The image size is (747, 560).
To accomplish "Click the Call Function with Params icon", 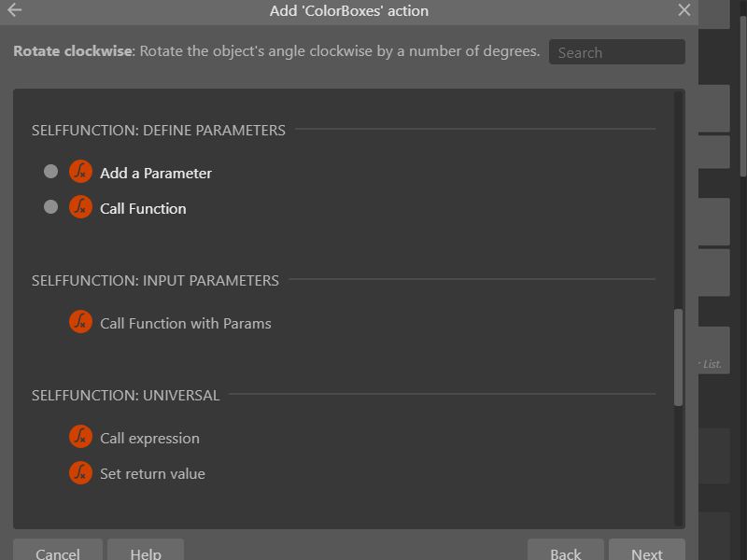I will coord(80,322).
